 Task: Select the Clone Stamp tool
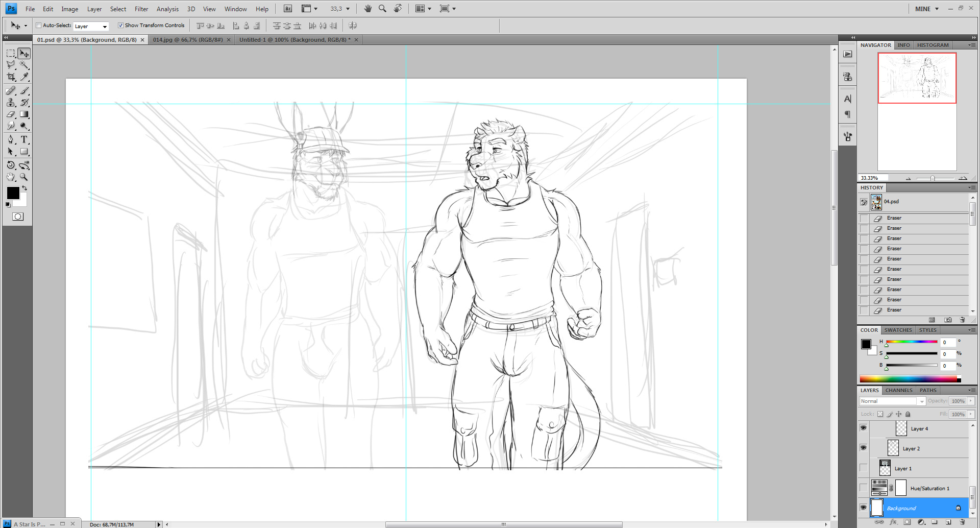pyautogui.click(x=11, y=103)
